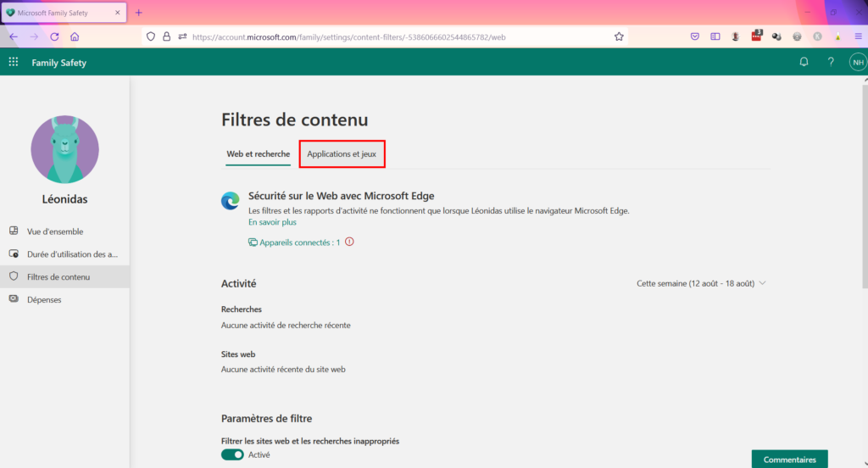Screen dimensions: 868x468
Task: Click the red warning icon next to connected devices
Action: click(349, 242)
